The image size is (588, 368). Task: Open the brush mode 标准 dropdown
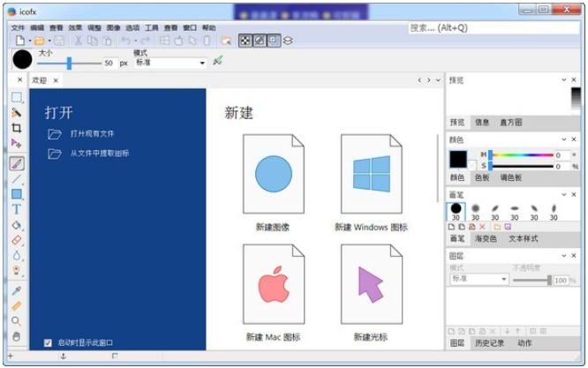click(170, 63)
